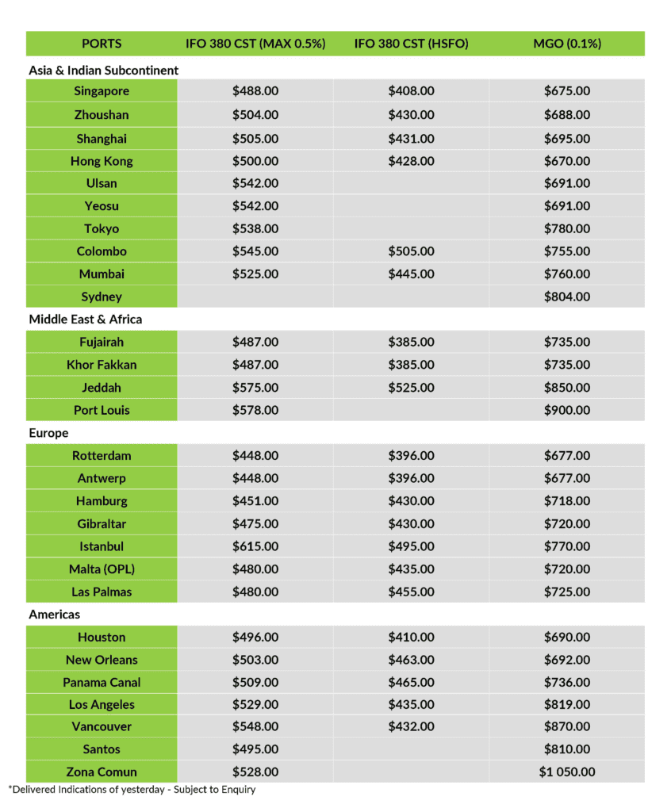
Task: Click the Delivered Indications footnote text
Action: click(132, 790)
